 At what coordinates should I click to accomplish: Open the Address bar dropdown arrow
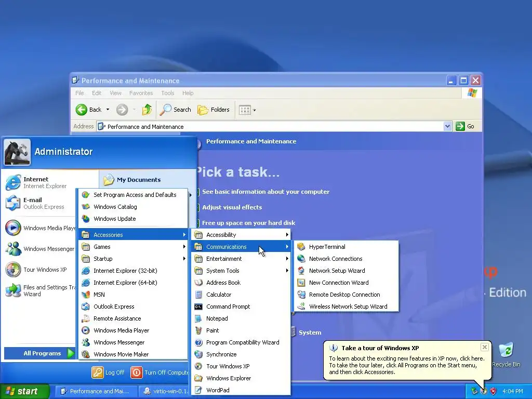click(447, 126)
